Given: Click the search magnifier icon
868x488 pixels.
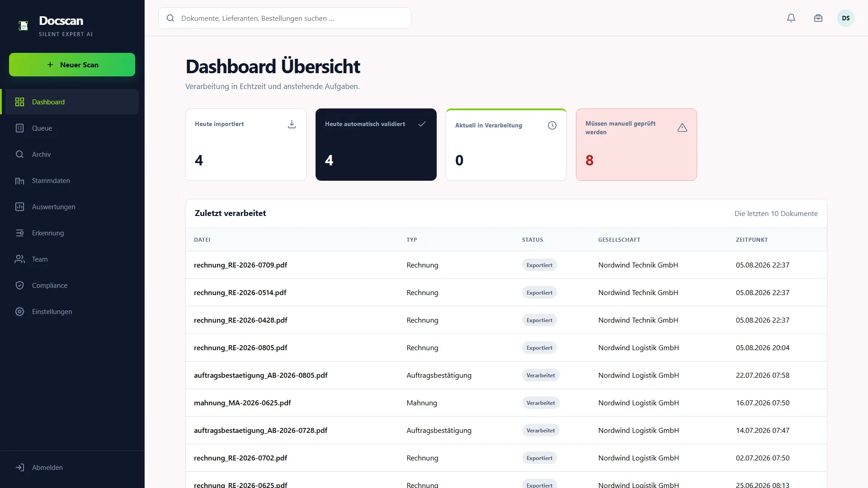Looking at the screenshot, I should coord(170,18).
